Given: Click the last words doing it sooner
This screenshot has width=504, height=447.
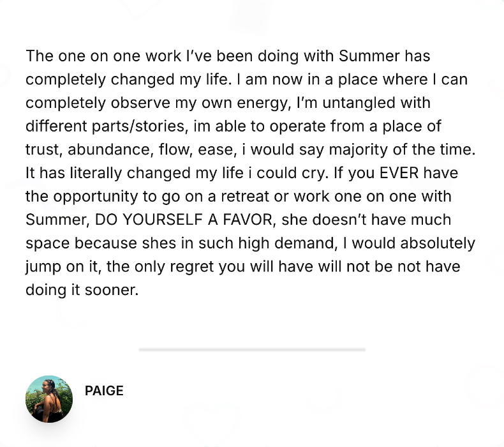Looking at the screenshot, I should (82, 290).
